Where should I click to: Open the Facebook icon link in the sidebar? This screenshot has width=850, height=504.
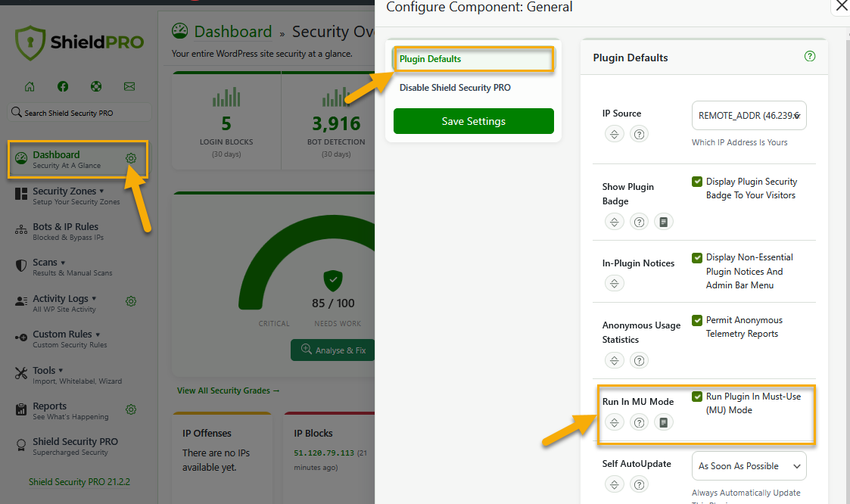tap(63, 86)
